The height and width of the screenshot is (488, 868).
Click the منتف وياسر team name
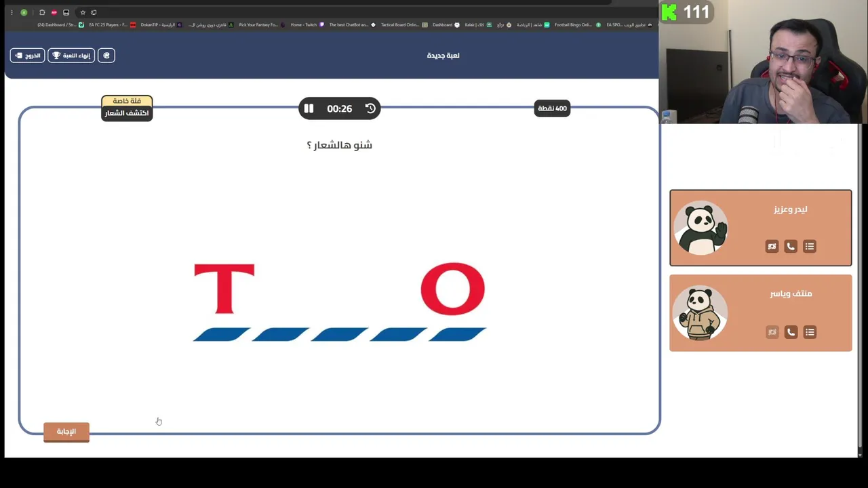pyautogui.click(x=791, y=293)
